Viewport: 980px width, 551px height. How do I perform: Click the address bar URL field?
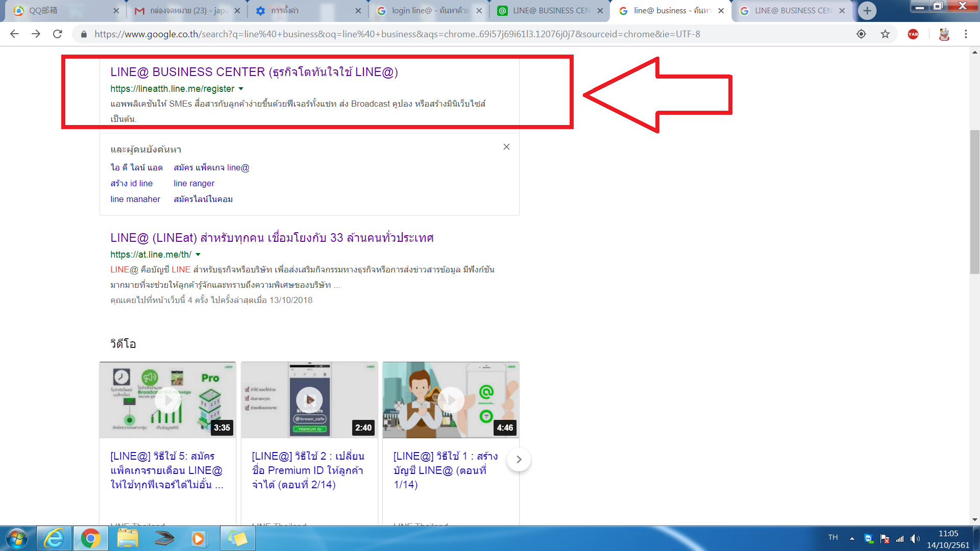[x=397, y=34]
